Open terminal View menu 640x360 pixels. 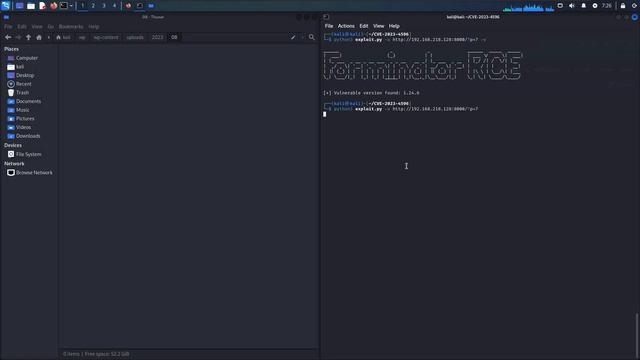tap(378, 26)
